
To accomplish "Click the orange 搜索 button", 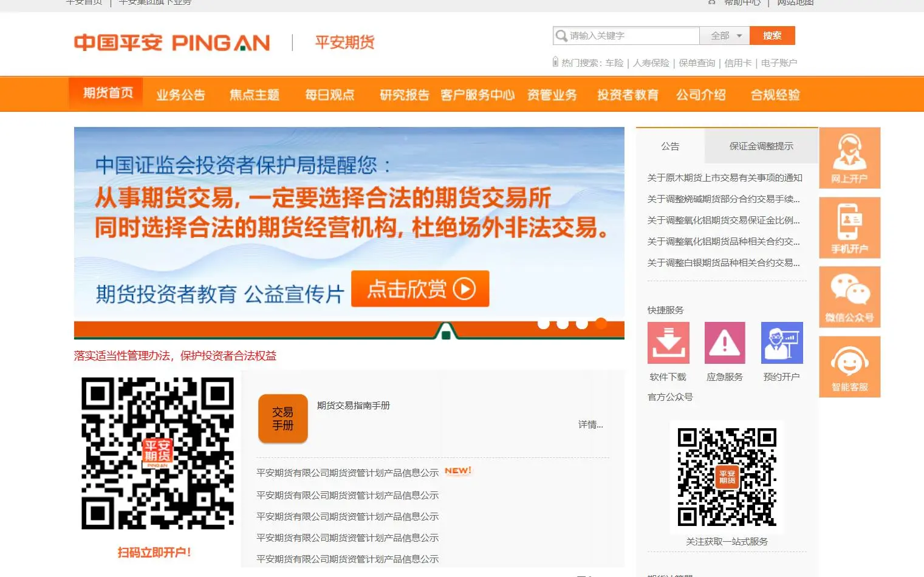I will pos(772,36).
